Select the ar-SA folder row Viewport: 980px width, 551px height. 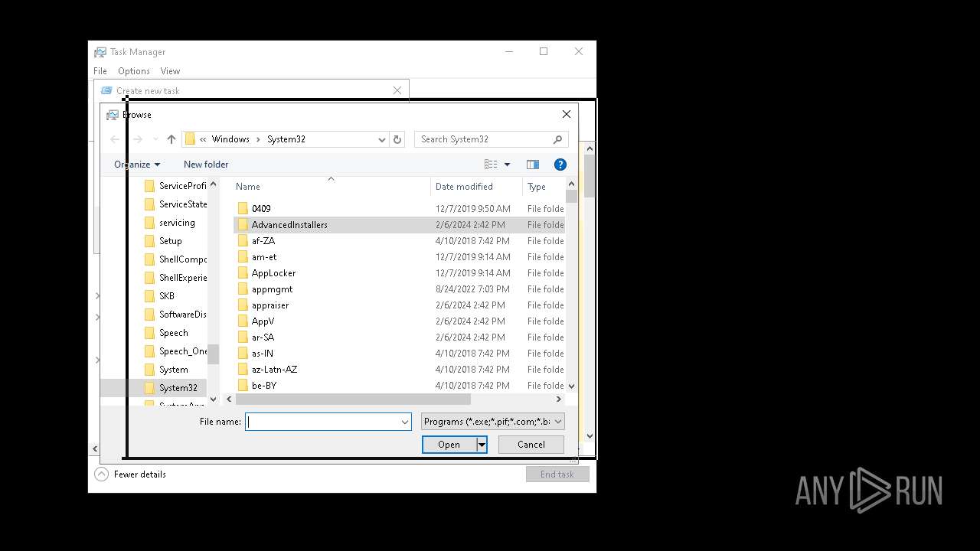[x=399, y=337]
